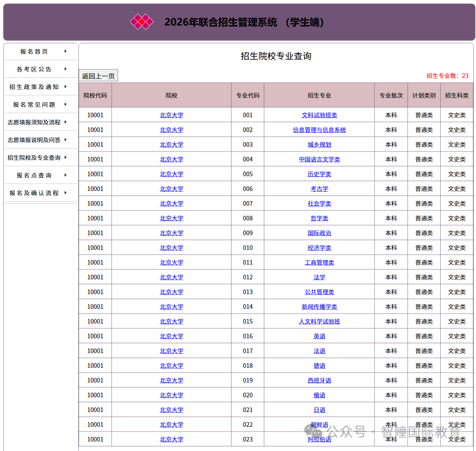Click the 招生科类 column header
The width and height of the screenshot is (476, 451).
tap(456, 95)
